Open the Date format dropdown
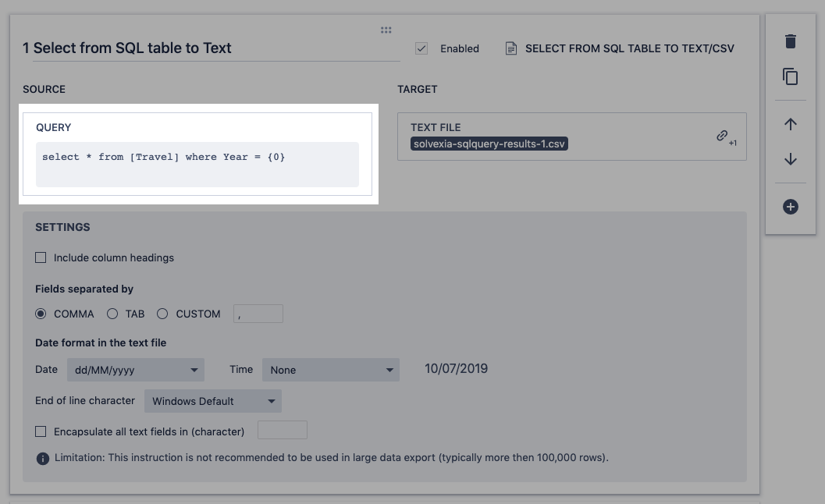This screenshot has height=504, width=825. click(135, 370)
